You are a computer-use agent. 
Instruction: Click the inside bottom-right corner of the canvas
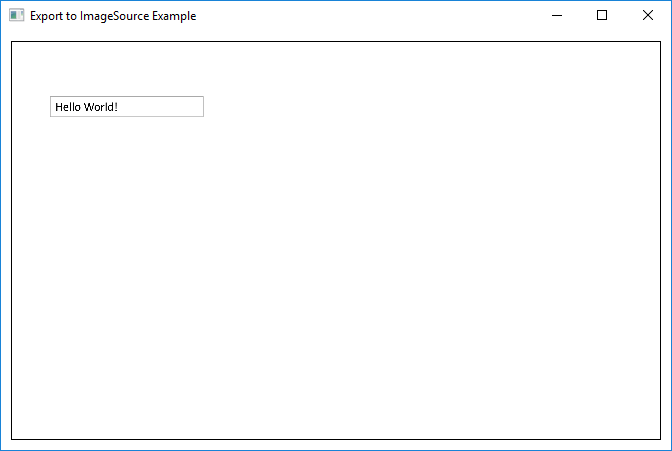coord(653,431)
